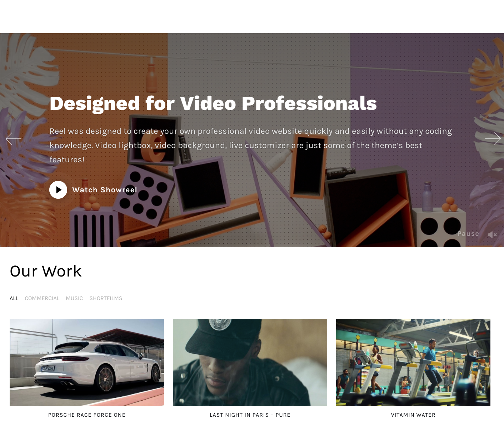
Task: Click the circular play icon for showreel
Action: pos(58,190)
